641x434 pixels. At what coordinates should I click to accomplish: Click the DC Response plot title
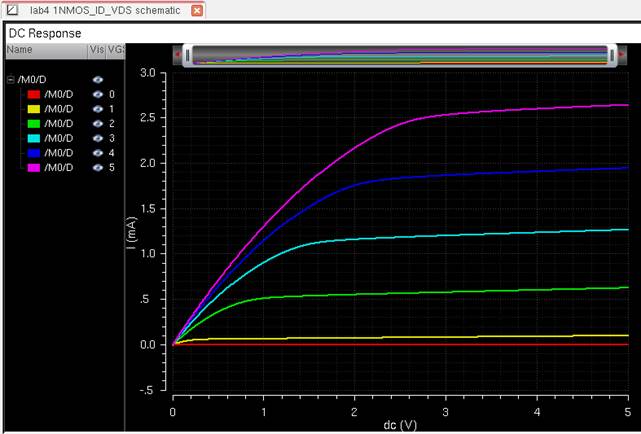45,33
